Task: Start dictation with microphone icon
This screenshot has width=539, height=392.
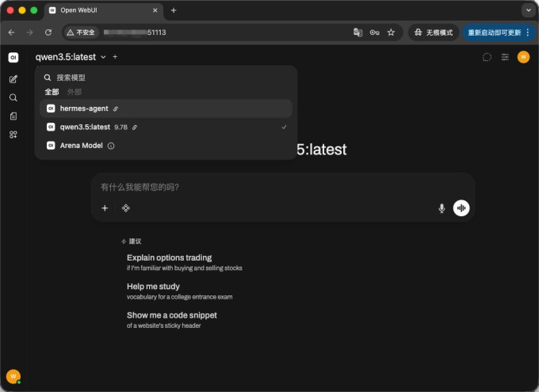Action: click(x=442, y=208)
